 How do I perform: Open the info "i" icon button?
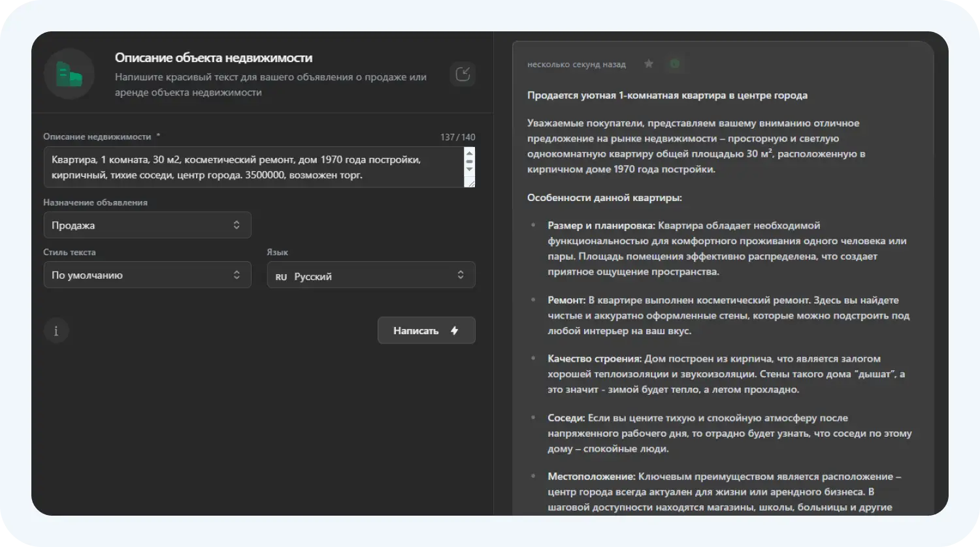pos(56,331)
